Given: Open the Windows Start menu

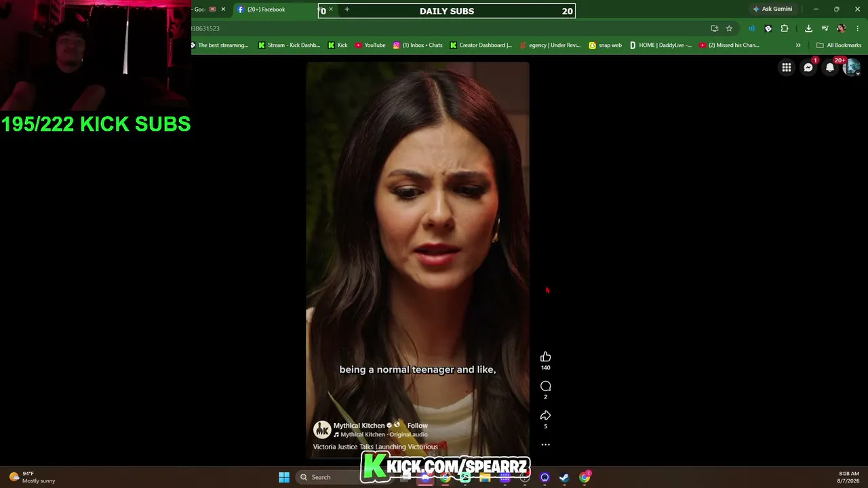Looking at the screenshot, I should tap(284, 477).
